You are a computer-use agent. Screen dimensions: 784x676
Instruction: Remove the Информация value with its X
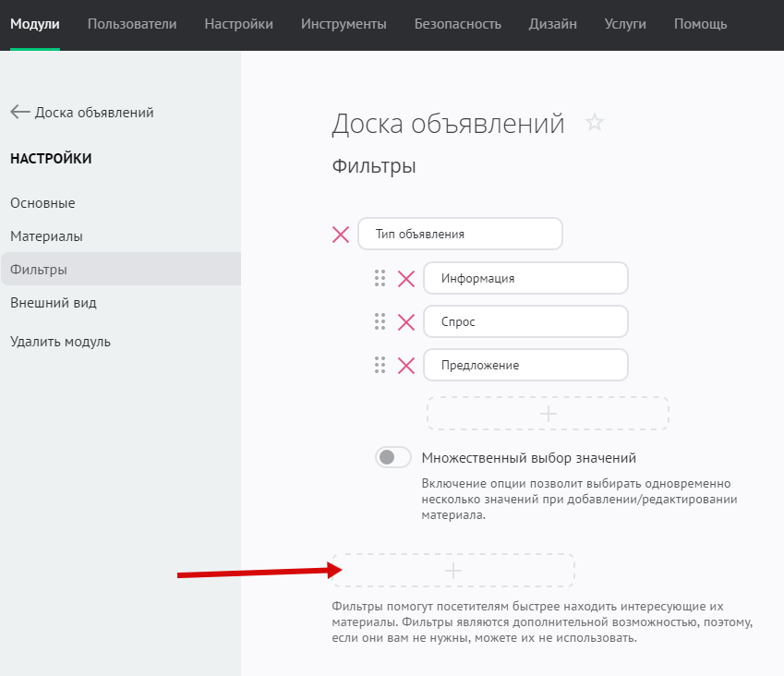click(x=405, y=279)
